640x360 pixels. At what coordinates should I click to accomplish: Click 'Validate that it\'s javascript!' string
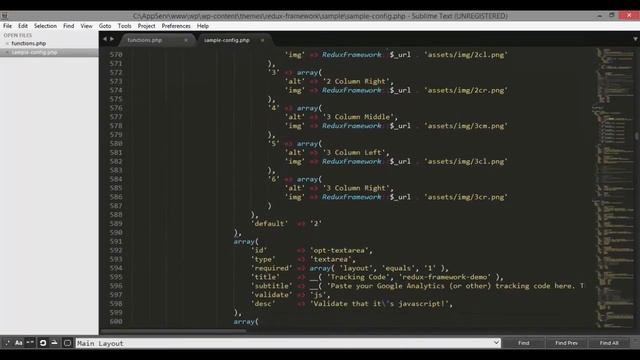(380, 304)
